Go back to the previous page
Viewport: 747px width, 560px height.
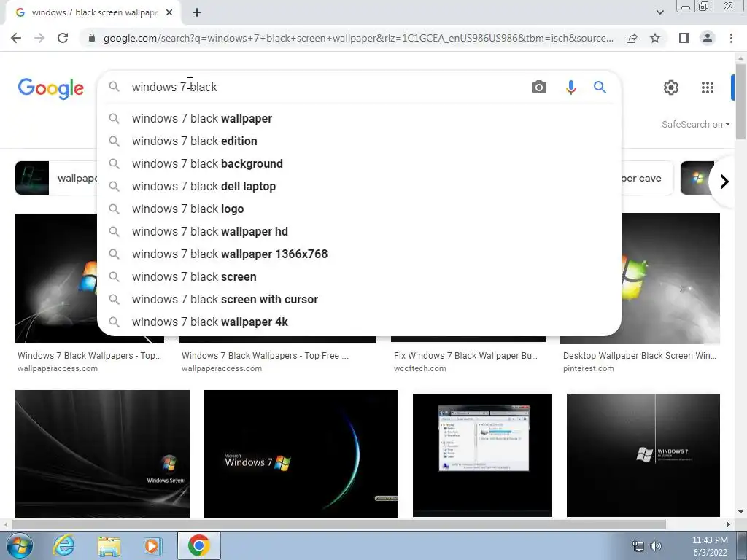[16, 38]
